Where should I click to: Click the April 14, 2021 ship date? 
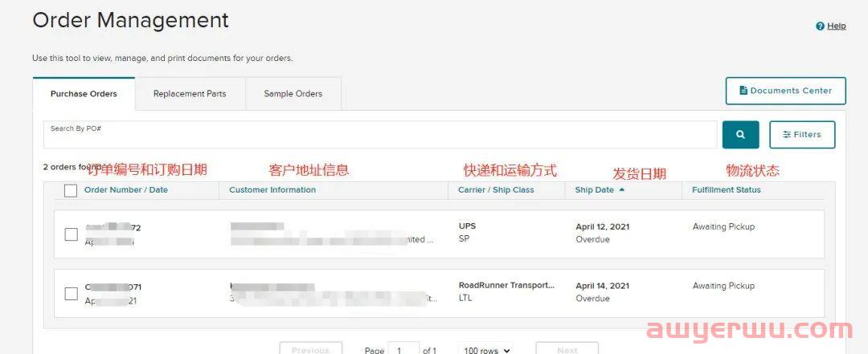pos(602,286)
